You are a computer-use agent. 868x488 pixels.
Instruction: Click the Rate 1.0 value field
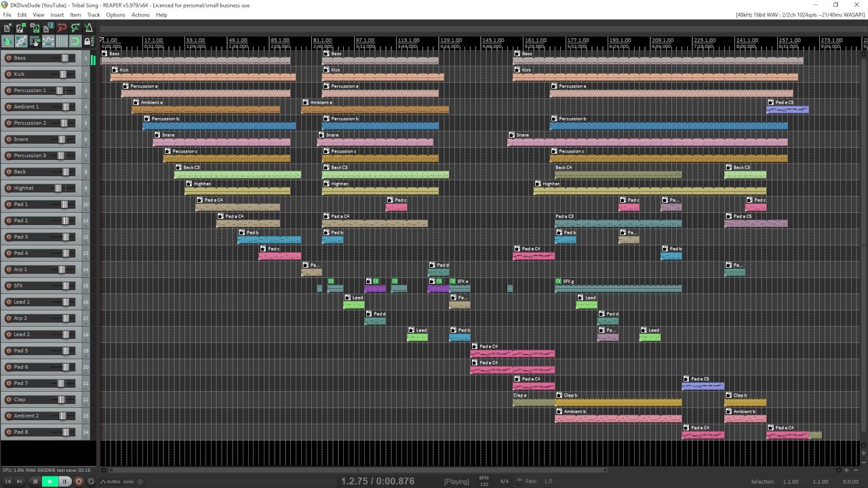548,481
